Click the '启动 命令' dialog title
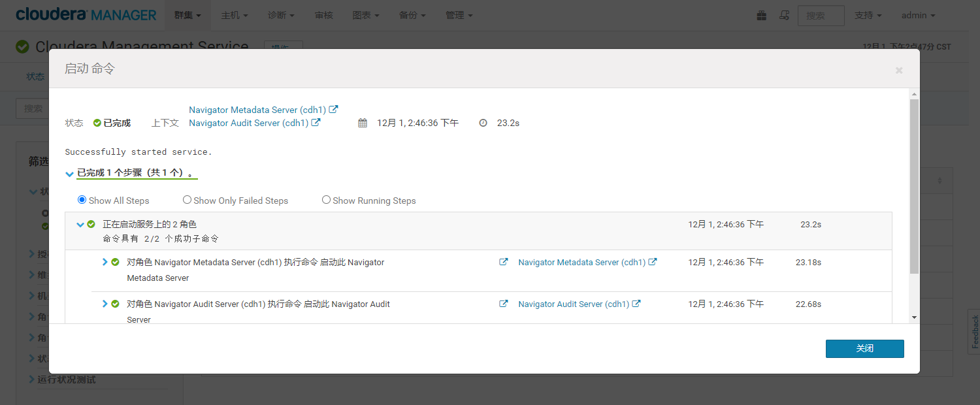 click(x=90, y=69)
